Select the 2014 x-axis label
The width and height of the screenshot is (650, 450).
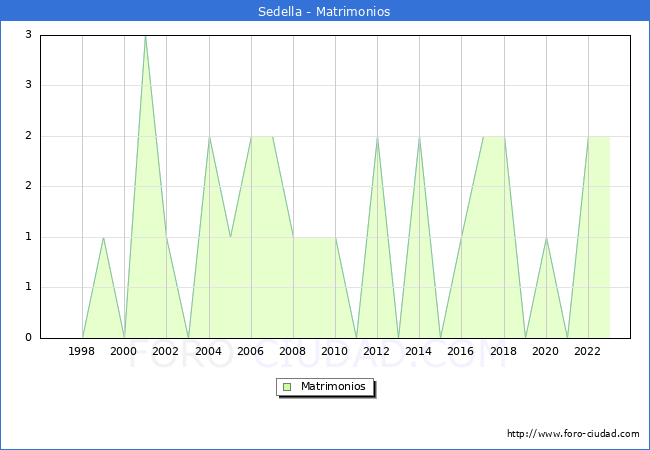point(419,351)
